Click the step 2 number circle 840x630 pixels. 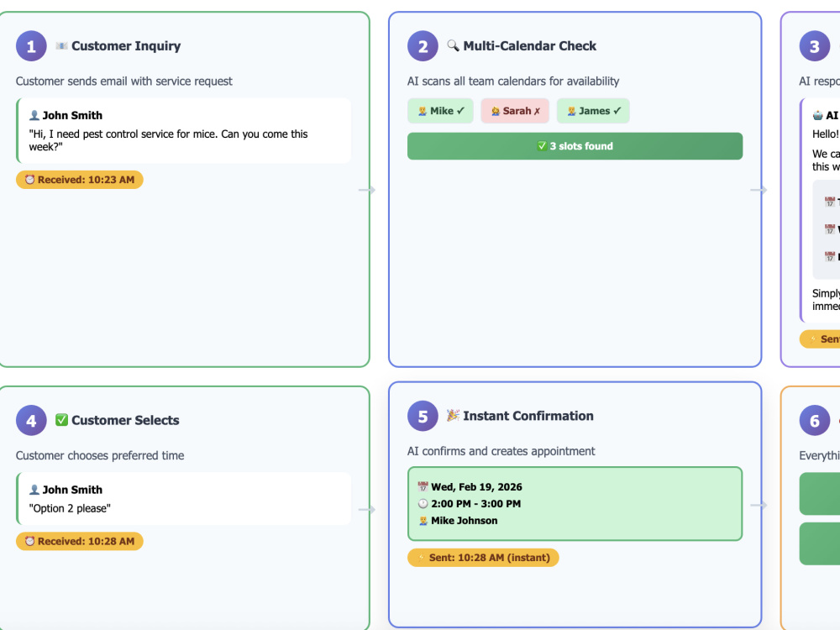[x=423, y=46]
